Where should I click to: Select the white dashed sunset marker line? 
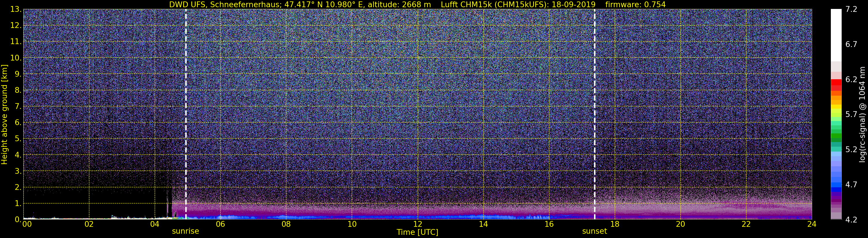click(x=594, y=114)
